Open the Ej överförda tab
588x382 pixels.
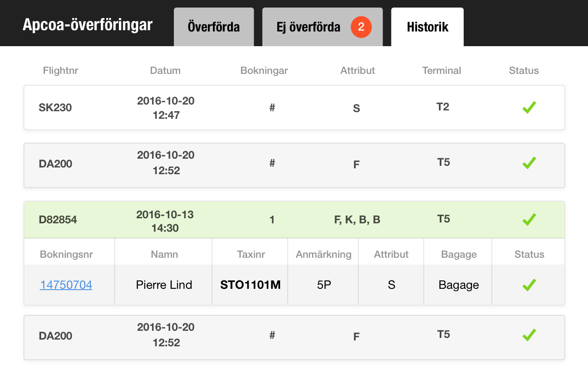pos(323,27)
